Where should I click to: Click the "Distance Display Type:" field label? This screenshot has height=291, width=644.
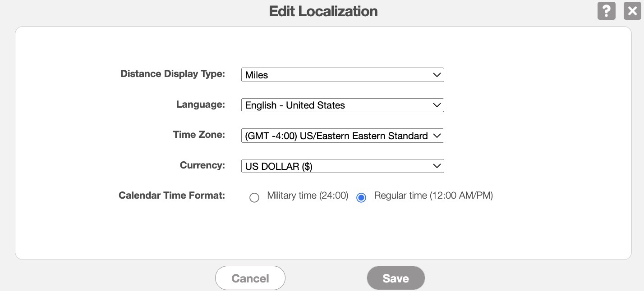(x=172, y=74)
